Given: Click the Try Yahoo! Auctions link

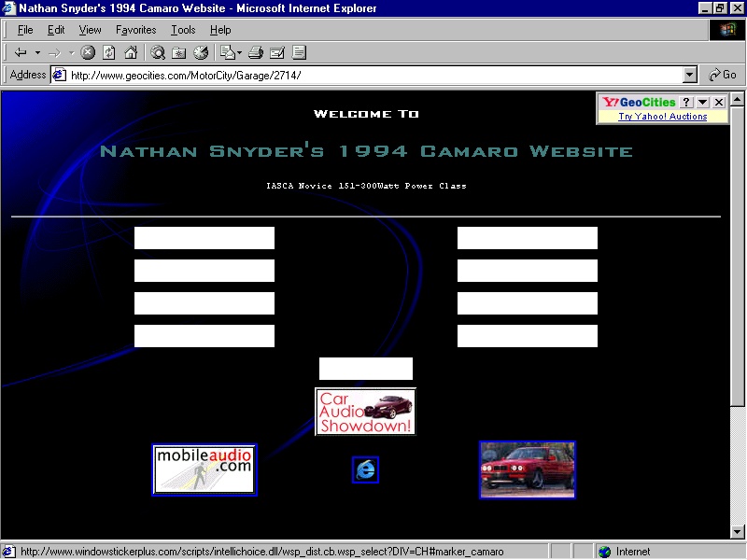Looking at the screenshot, I should 663,117.
